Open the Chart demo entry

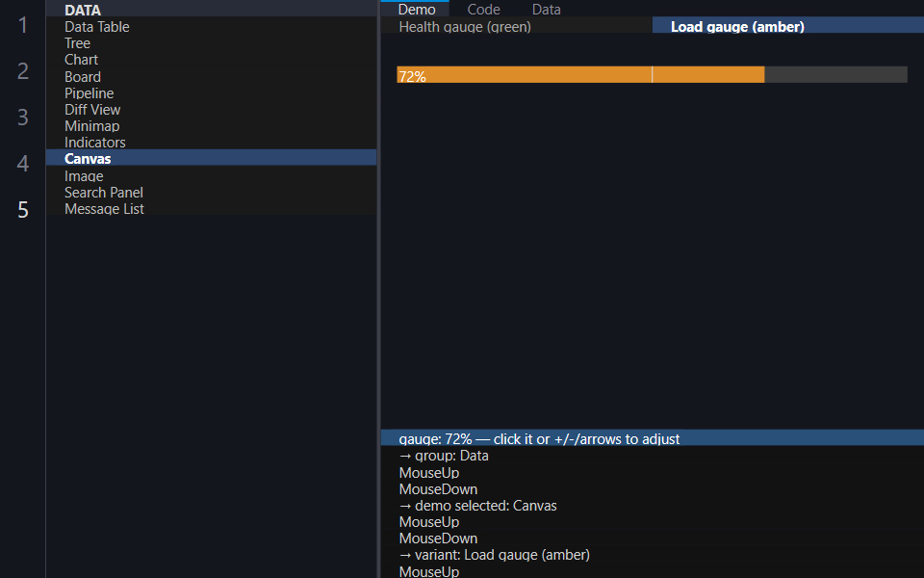(x=211, y=60)
